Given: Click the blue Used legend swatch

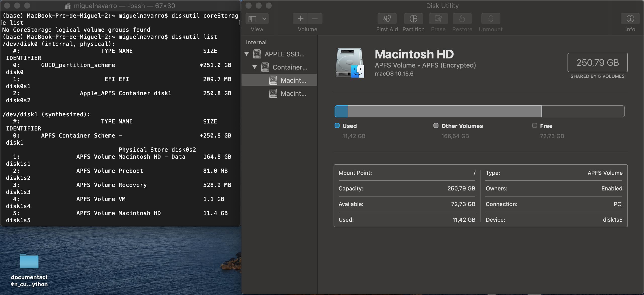Looking at the screenshot, I should (x=337, y=125).
